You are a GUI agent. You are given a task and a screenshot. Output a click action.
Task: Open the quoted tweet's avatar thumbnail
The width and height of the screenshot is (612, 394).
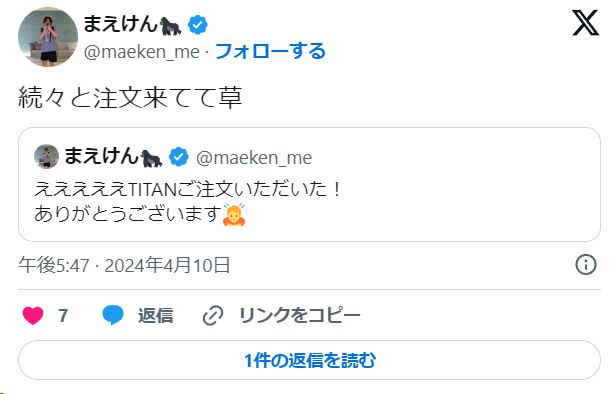click(x=46, y=157)
